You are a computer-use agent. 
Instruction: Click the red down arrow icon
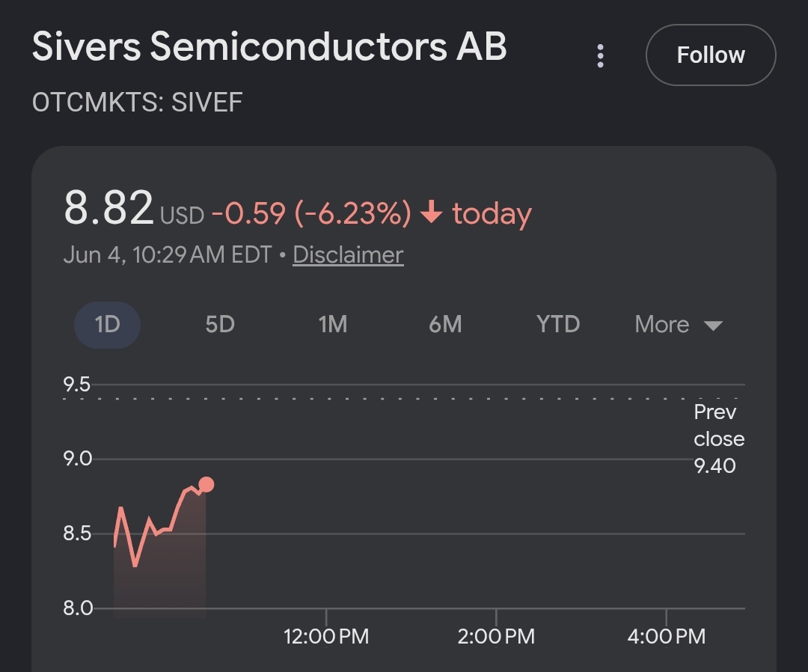coord(432,212)
